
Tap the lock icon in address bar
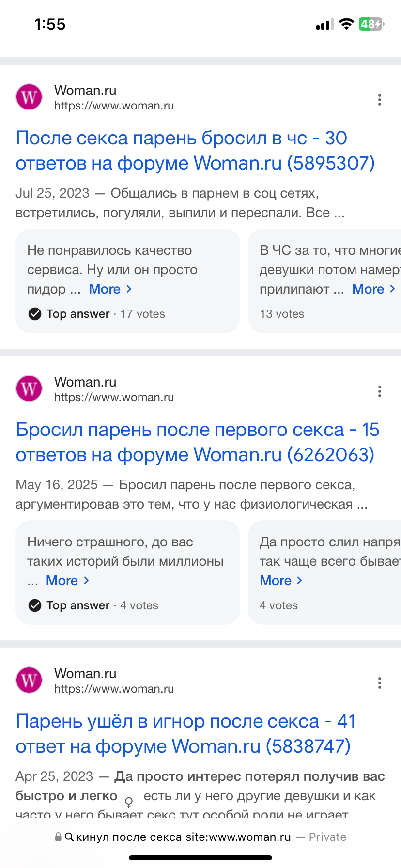click(58, 837)
